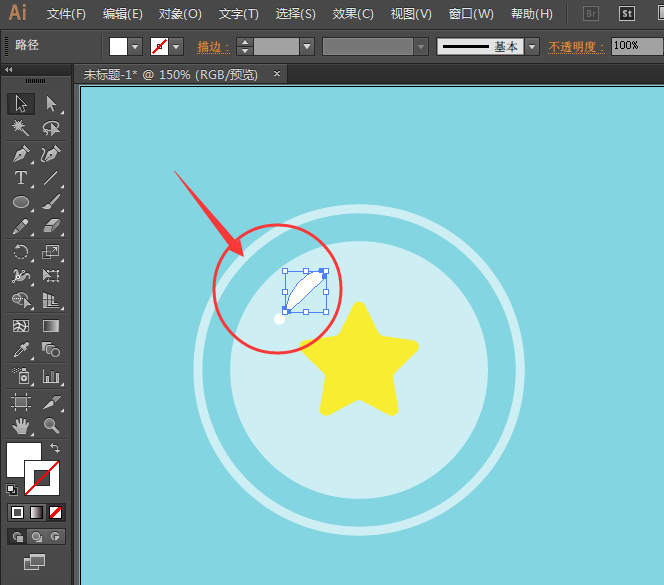The height and width of the screenshot is (585, 664).
Task: Select the Artboard tool
Action: click(21, 402)
